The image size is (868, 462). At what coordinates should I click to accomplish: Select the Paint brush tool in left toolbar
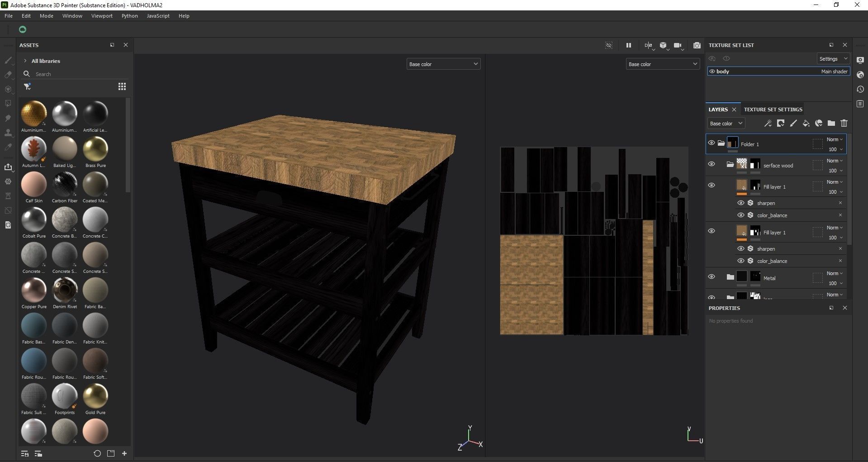click(8, 60)
